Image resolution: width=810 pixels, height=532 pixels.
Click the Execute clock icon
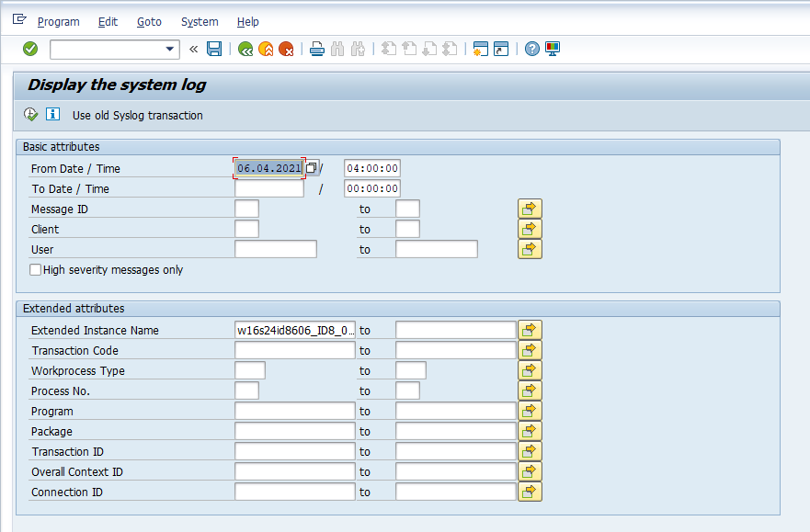[31, 115]
